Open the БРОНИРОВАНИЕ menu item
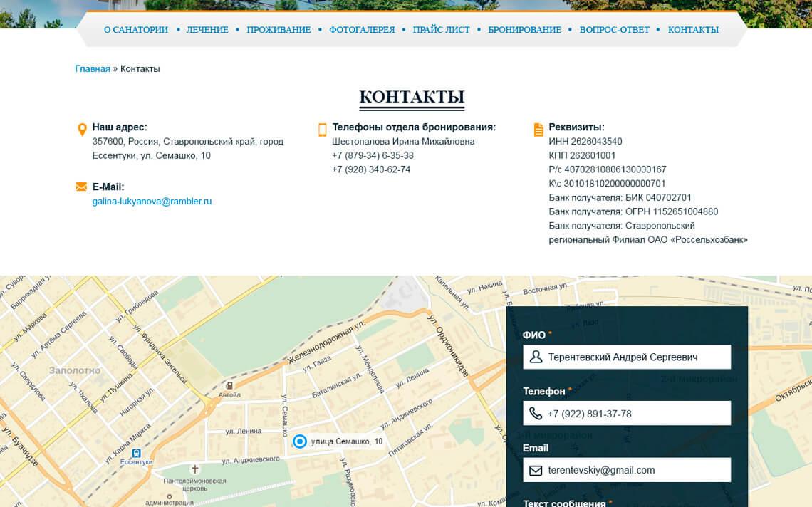 point(525,30)
